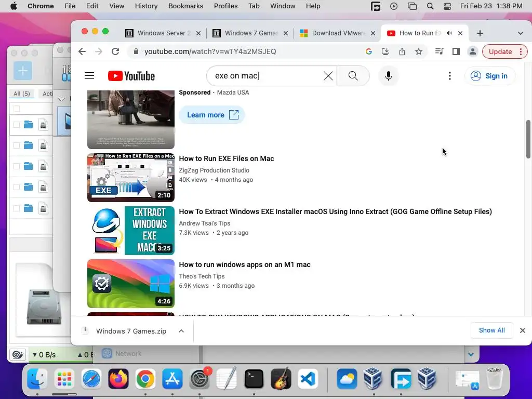Check the bottom row checkbox in background list
This screenshot has height=399, width=532.
pos(16,208)
